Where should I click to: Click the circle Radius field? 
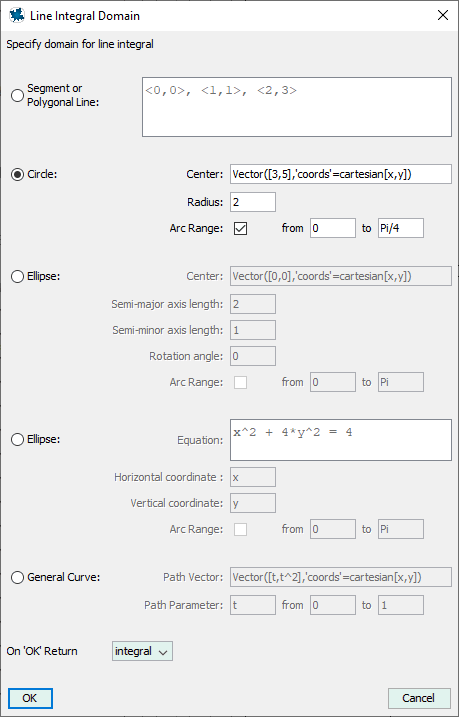pos(253,202)
